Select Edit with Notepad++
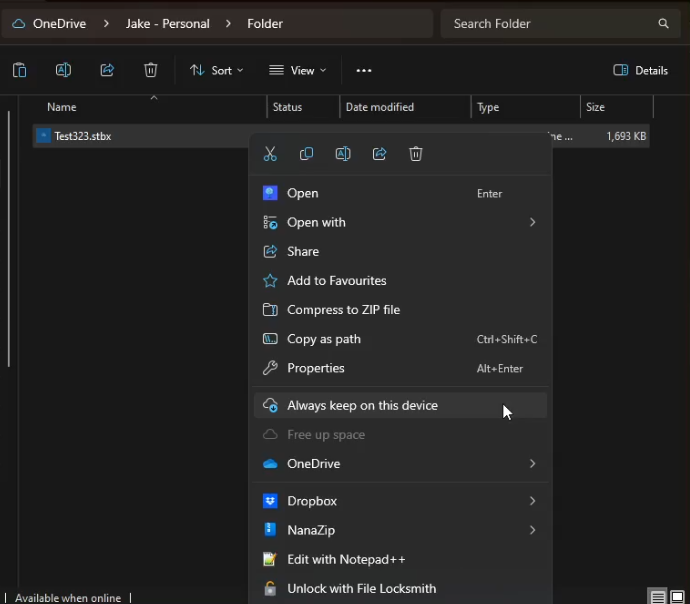 pos(400,559)
